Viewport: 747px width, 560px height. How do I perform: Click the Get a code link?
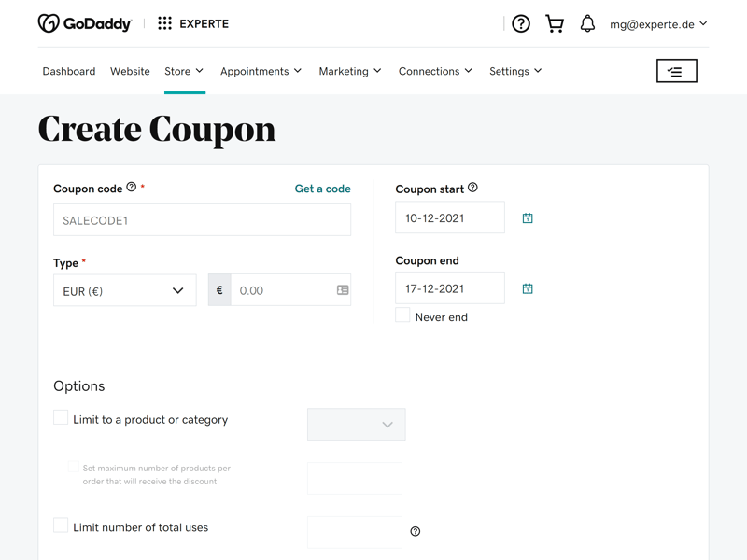coord(322,189)
